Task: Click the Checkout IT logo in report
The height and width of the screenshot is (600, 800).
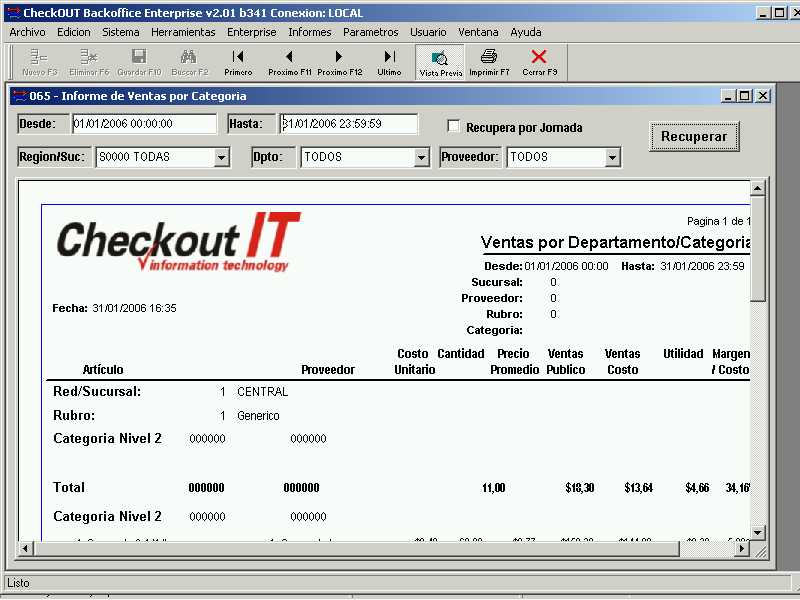Action: pyautogui.click(x=179, y=242)
